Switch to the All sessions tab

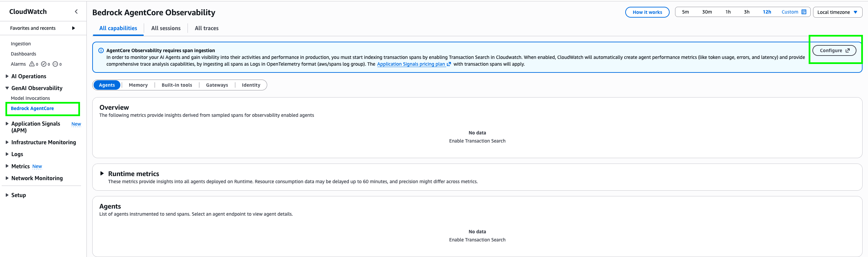pyautogui.click(x=166, y=28)
